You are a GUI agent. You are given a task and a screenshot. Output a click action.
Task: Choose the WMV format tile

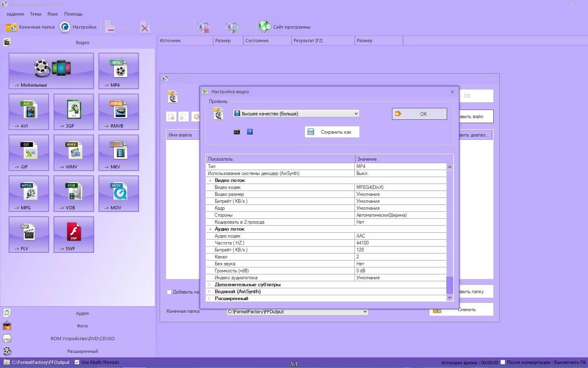(73, 153)
